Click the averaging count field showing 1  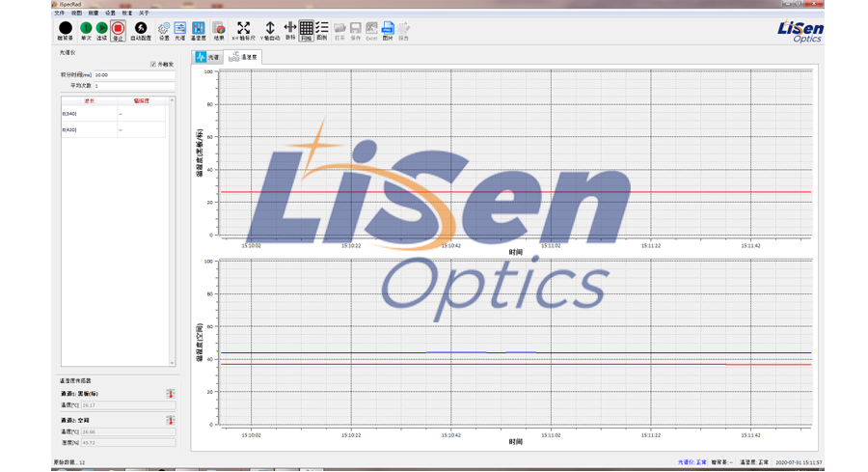(x=134, y=86)
